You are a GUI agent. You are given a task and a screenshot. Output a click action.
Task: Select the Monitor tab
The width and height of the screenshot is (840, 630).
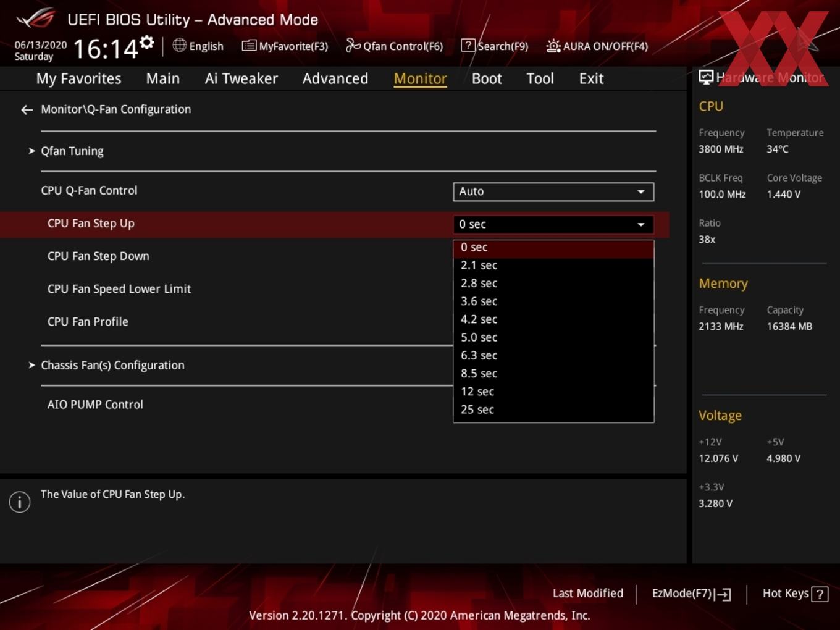[421, 78]
